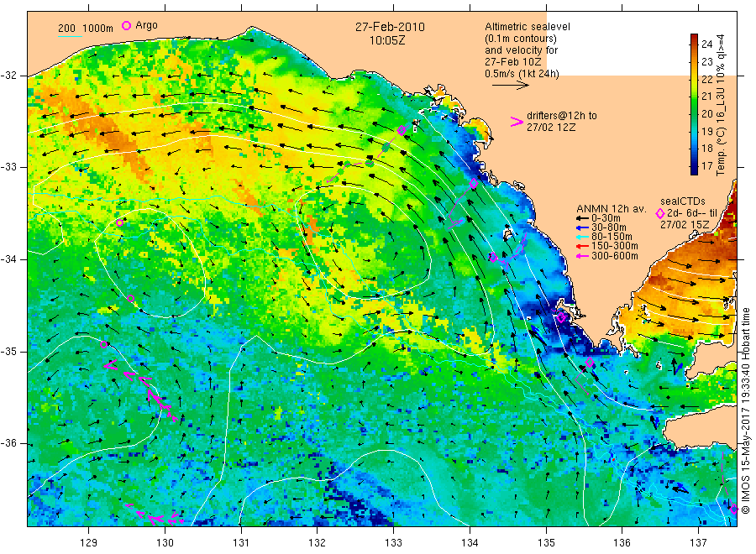Click the 'sealCTDs' legend heading
756x554 pixels.
[x=683, y=201]
